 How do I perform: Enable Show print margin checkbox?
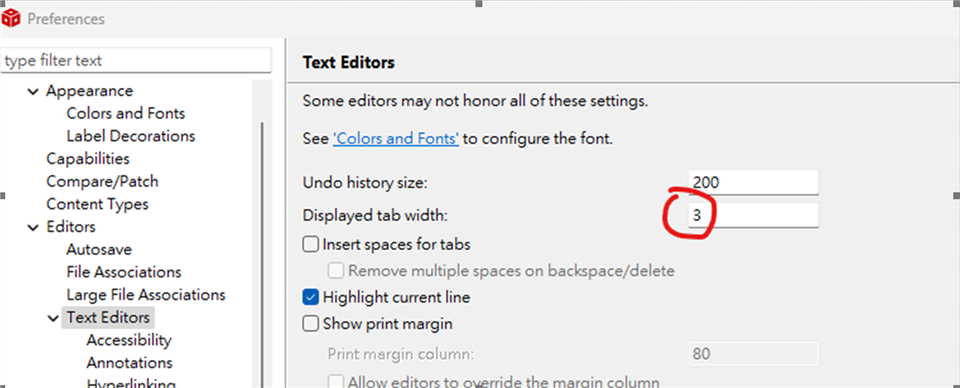pos(311,323)
